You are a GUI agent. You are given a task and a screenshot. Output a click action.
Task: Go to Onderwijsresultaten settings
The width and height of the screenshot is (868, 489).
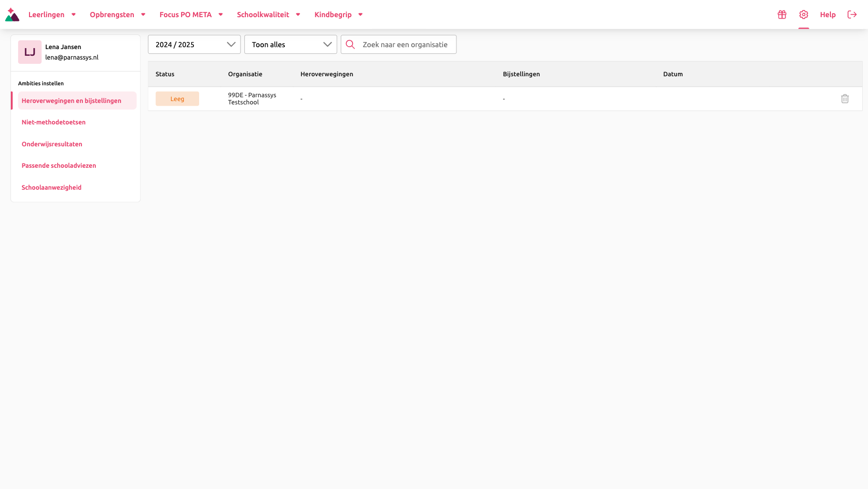[52, 144]
